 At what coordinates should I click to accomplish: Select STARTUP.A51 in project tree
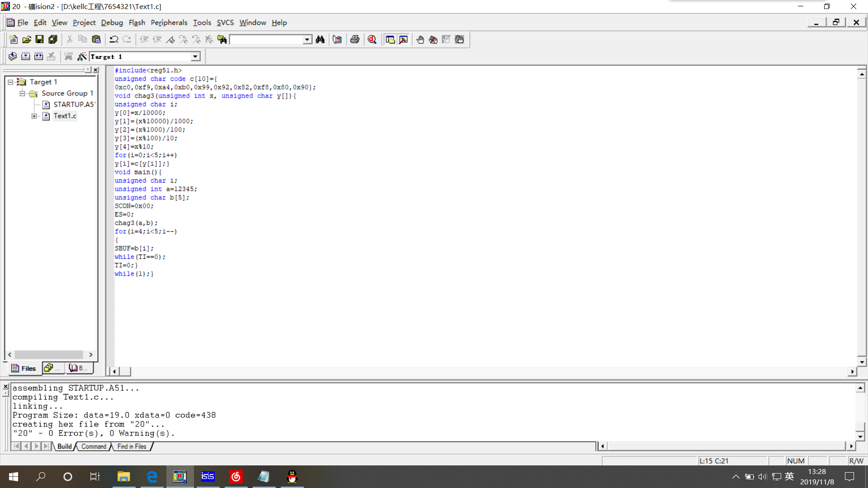click(74, 104)
